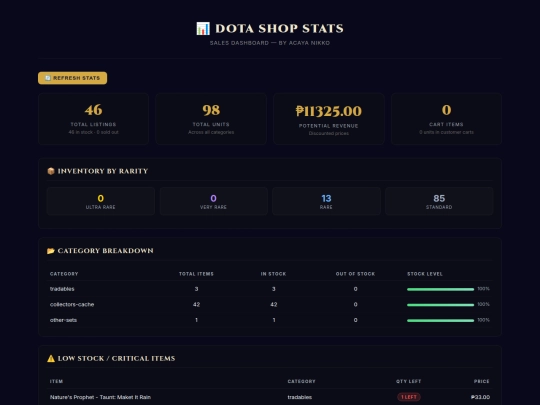Image resolution: width=540 pixels, height=405 pixels.
Task: Click the Total Units card showing 98
Action: coord(211,119)
